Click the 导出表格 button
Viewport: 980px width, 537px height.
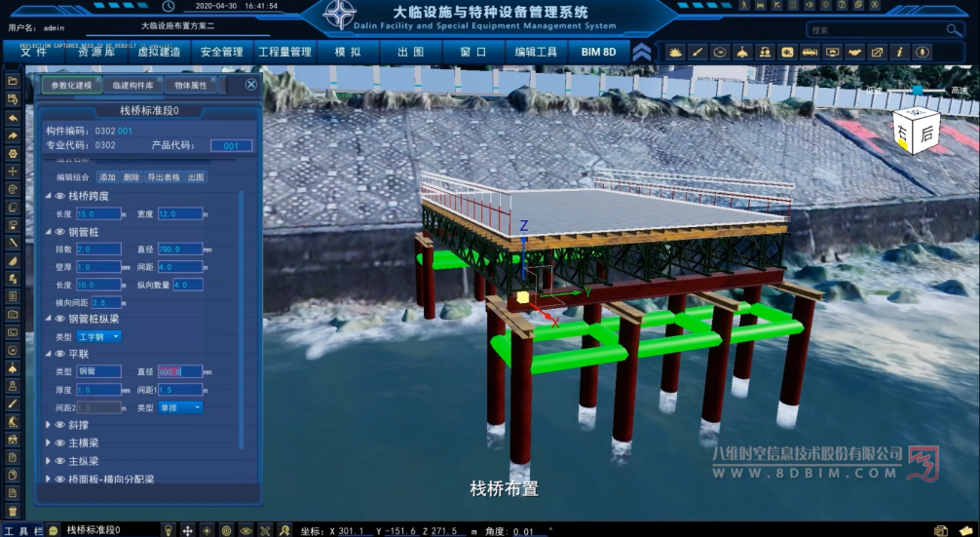pyautogui.click(x=164, y=177)
